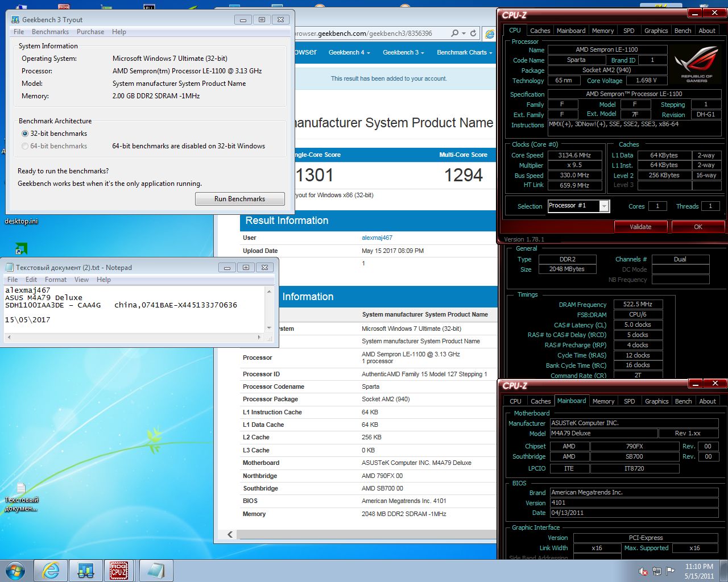This screenshot has width=728, height=582.
Task: Switch to Bench tab in top CPU-Z
Action: (x=682, y=31)
